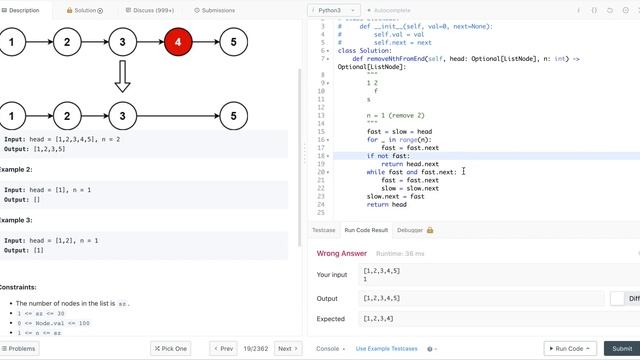
Task: Collapse code fold at line 7
Action: click(x=328, y=59)
